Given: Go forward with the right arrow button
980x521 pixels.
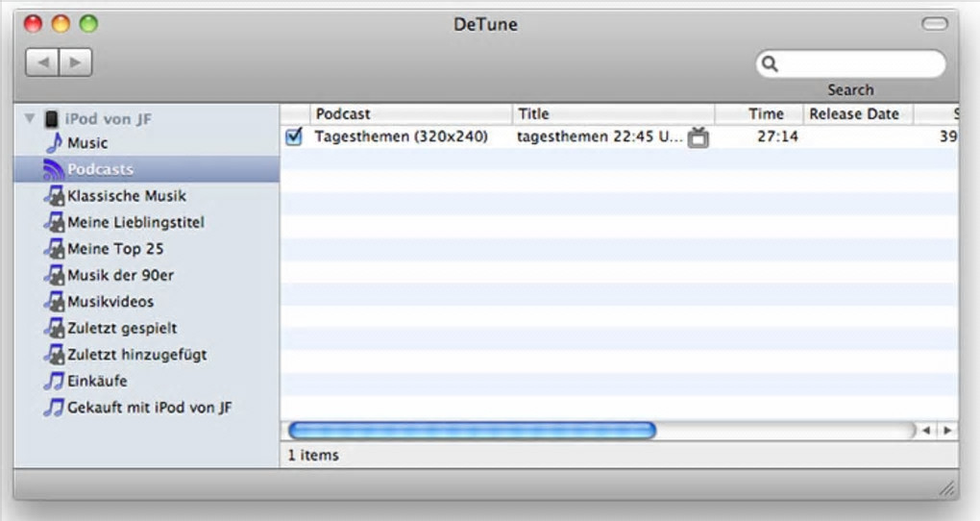Looking at the screenshot, I should click(x=76, y=62).
